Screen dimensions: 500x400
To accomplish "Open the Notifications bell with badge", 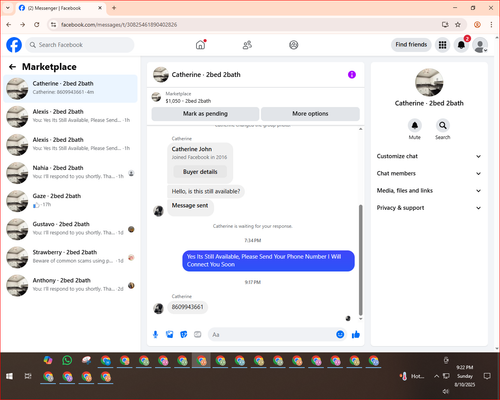I will click(461, 45).
